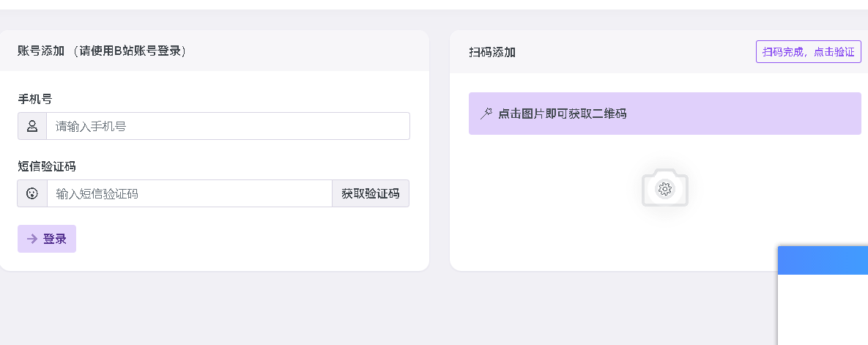Click empty area of the purple banner
This screenshot has width=868, height=345.
[742, 114]
